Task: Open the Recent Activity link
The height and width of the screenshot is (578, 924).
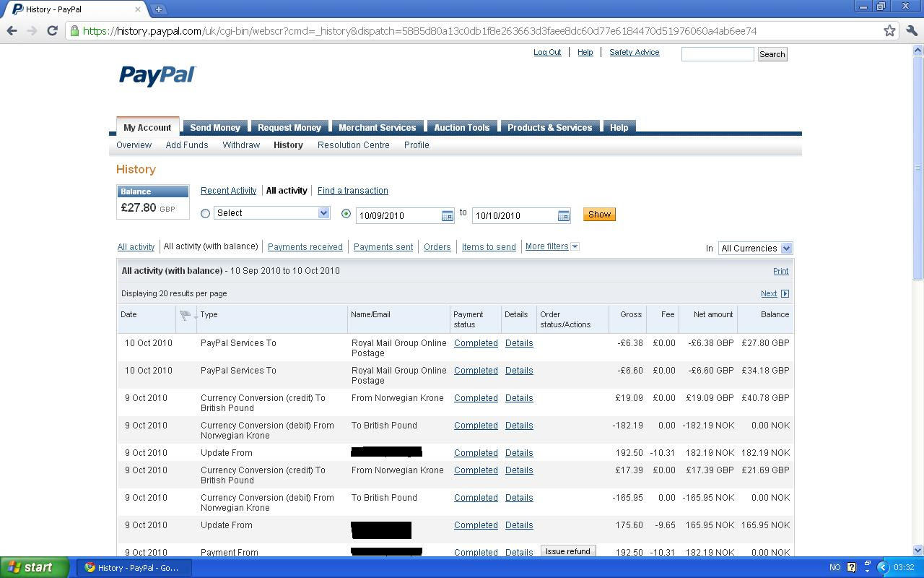Action: click(x=228, y=191)
